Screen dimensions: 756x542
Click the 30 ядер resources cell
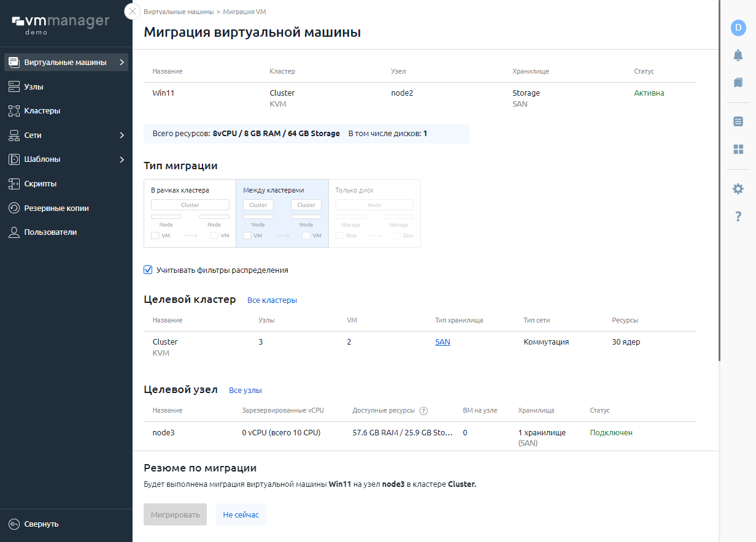tap(626, 342)
